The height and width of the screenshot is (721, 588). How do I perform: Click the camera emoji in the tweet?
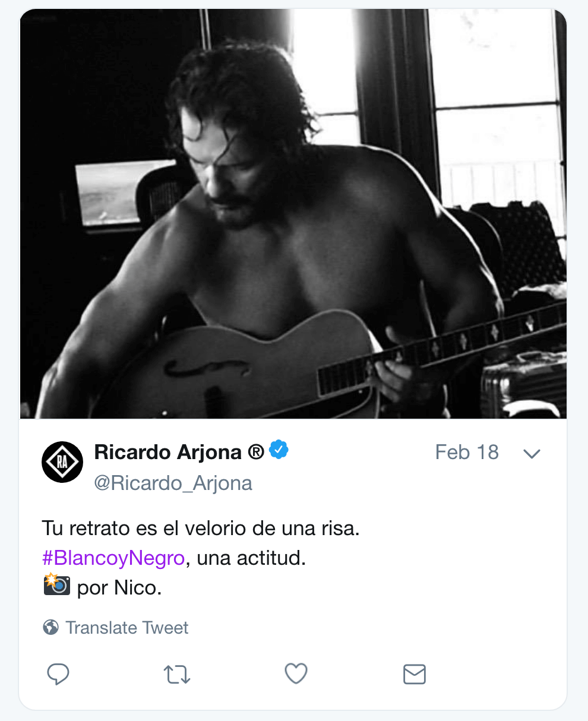point(57,586)
